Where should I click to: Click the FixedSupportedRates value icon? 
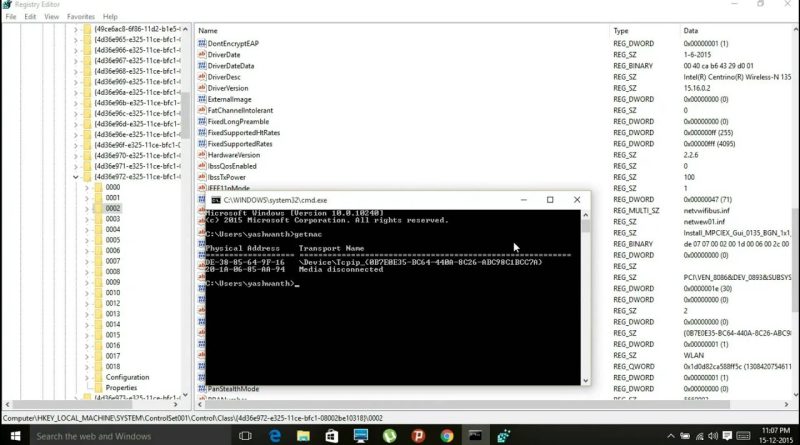coord(202,144)
